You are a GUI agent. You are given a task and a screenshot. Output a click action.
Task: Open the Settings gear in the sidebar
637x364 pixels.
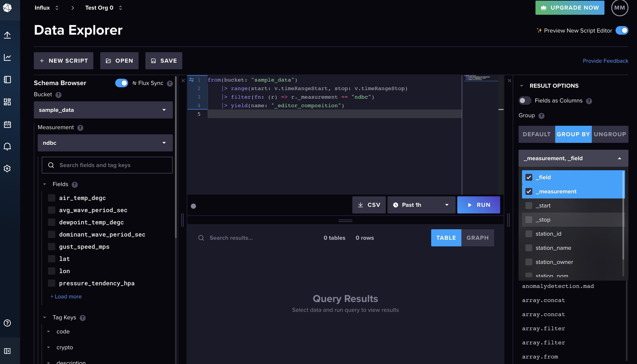click(x=7, y=168)
